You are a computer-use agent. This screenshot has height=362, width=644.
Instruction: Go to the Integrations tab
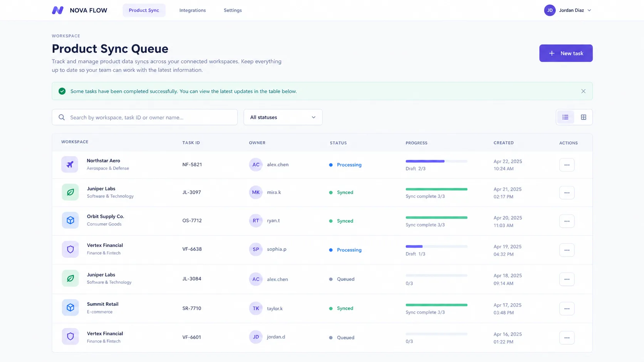pyautogui.click(x=193, y=10)
